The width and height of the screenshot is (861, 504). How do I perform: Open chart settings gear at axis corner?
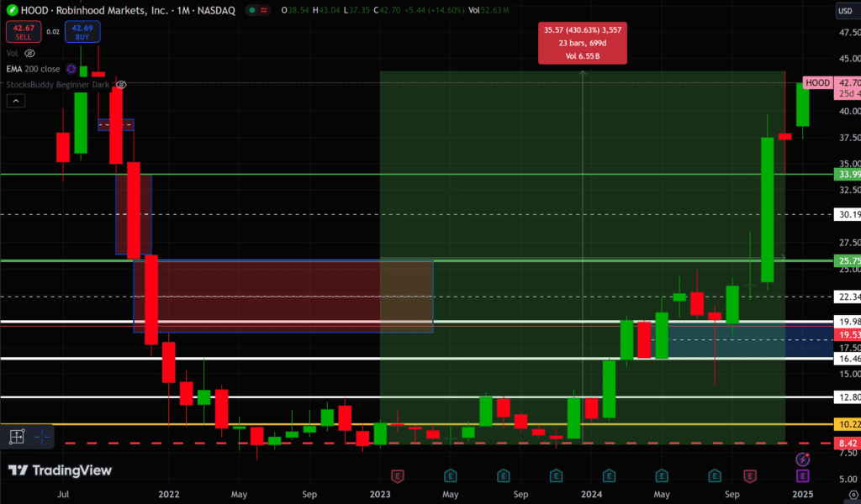854,494
